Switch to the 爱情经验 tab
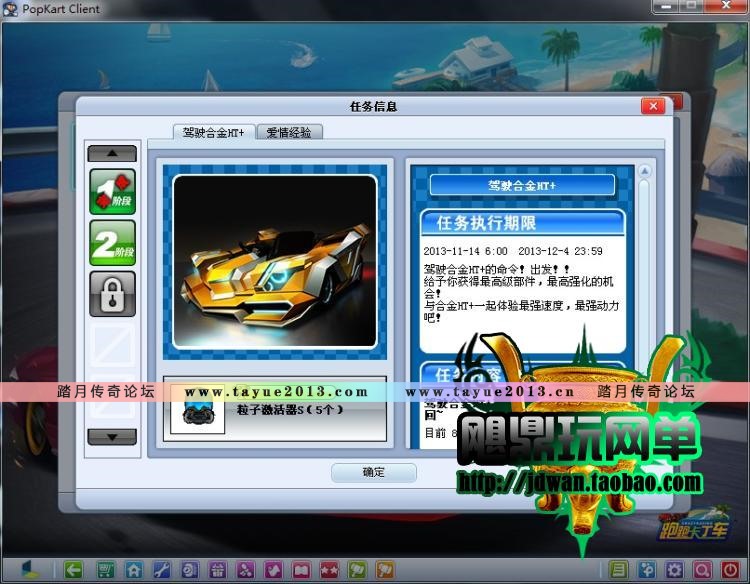This screenshot has height=584, width=750. (x=289, y=132)
